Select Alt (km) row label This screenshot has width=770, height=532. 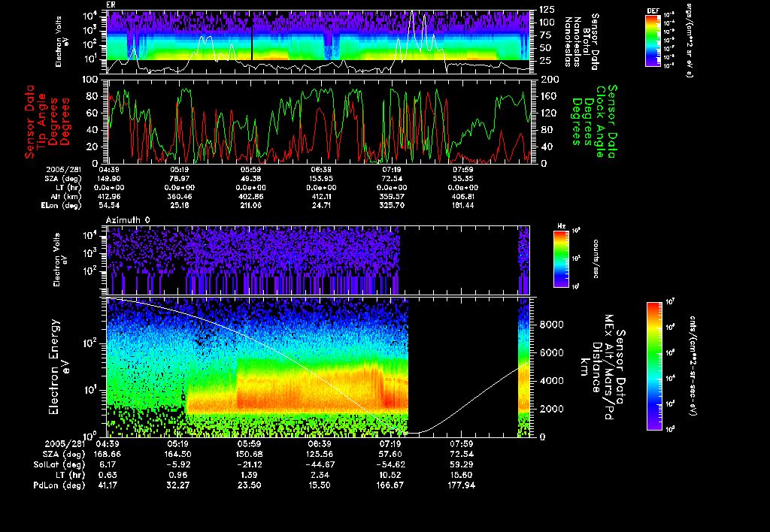pos(65,197)
